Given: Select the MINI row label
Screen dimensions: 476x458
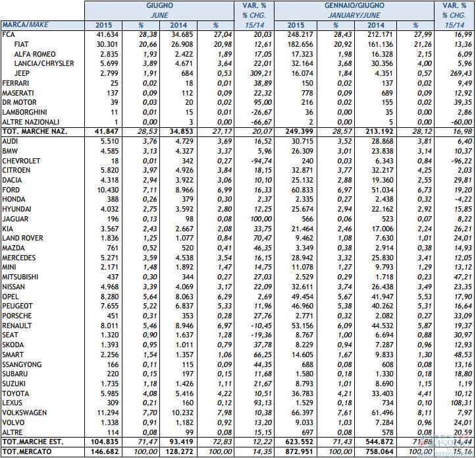Looking at the screenshot, I should [9, 267].
